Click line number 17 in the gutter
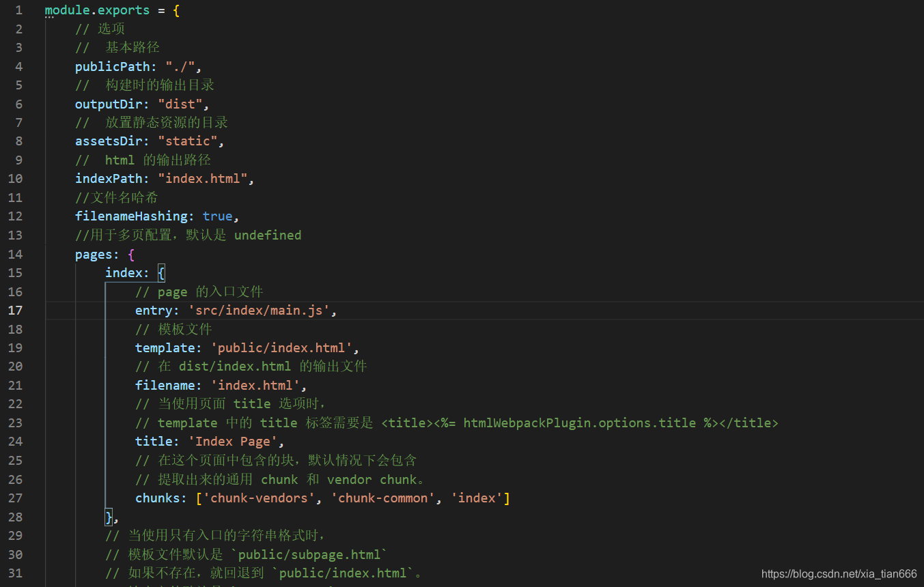The image size is (924, 587). tap(17, 310)
